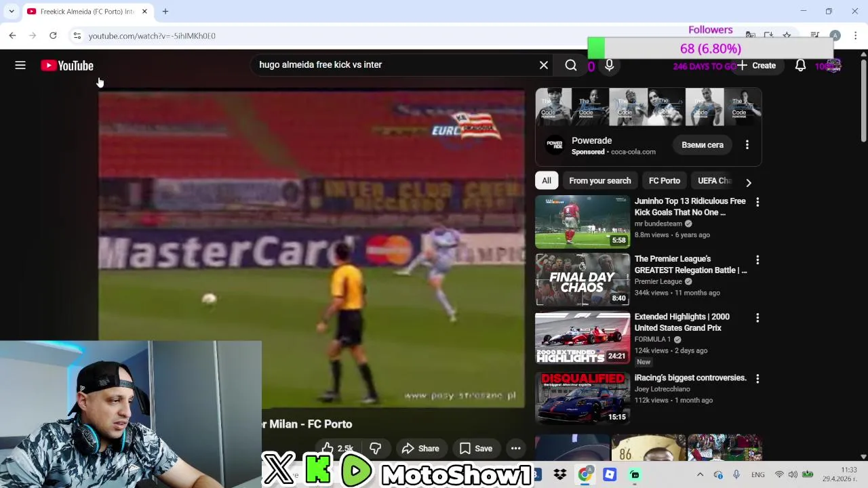
Task: Click the Create button
Action: coord(757,66)
